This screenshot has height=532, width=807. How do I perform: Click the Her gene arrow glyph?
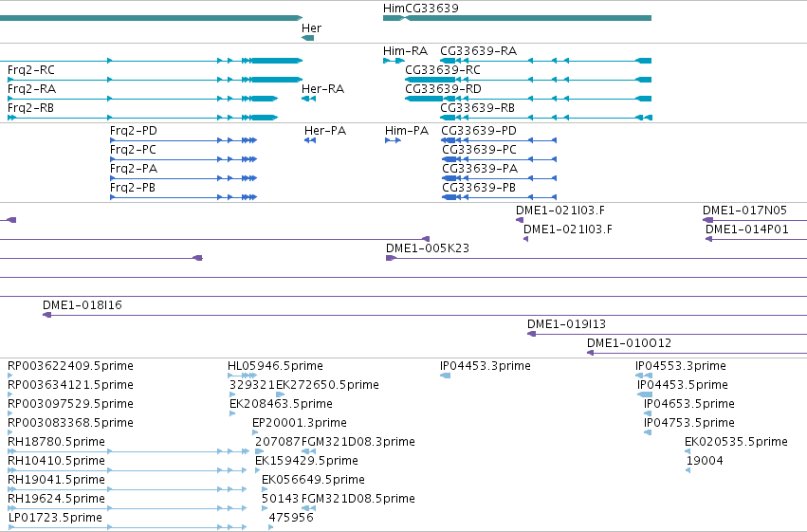click(x=308, y=38)
